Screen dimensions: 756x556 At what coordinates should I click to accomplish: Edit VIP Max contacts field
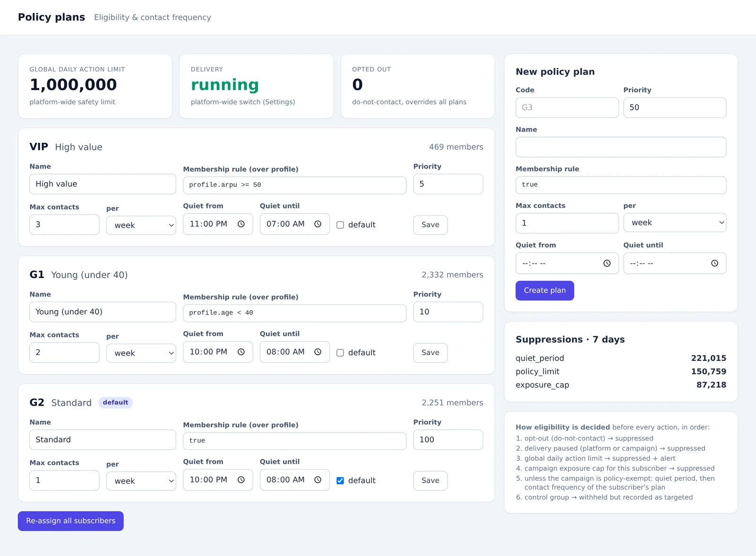(64, 225)
